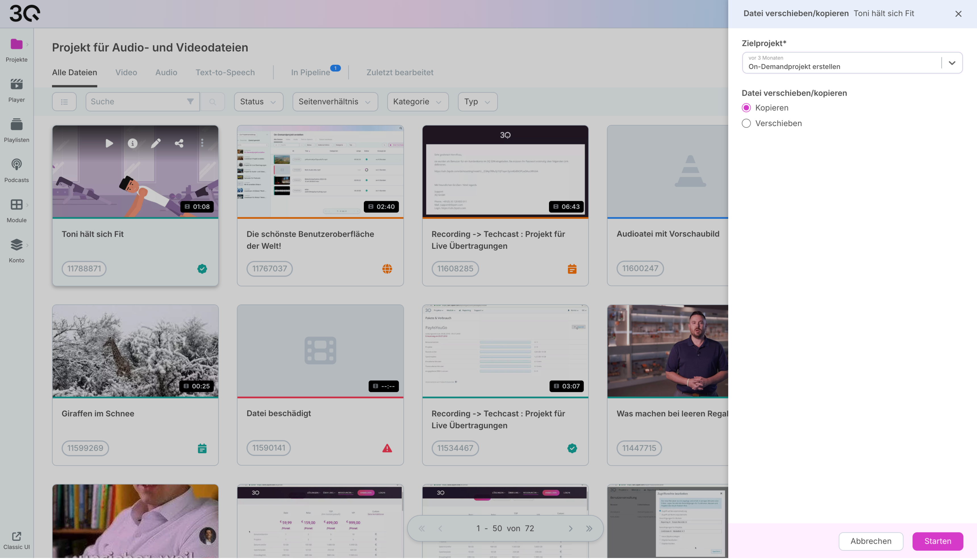Select the Kopieren radio option
Screen dimensions: 977x560
click(x=746, y=108)
